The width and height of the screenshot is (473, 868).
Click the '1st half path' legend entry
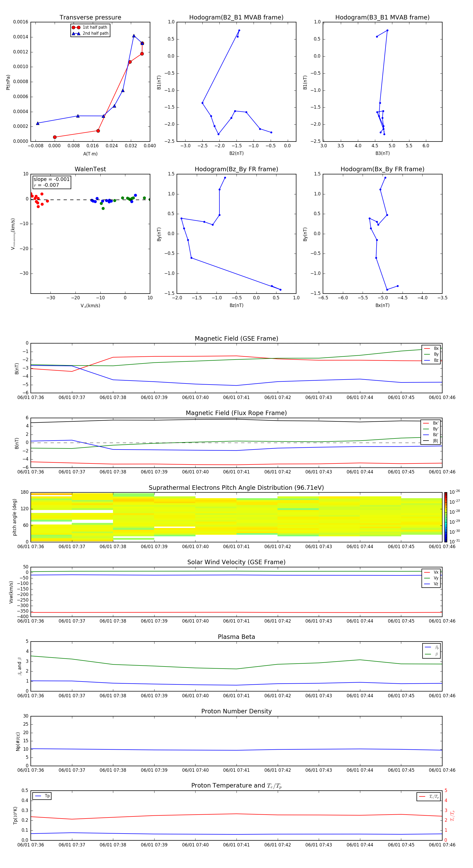tap(90, 27)
